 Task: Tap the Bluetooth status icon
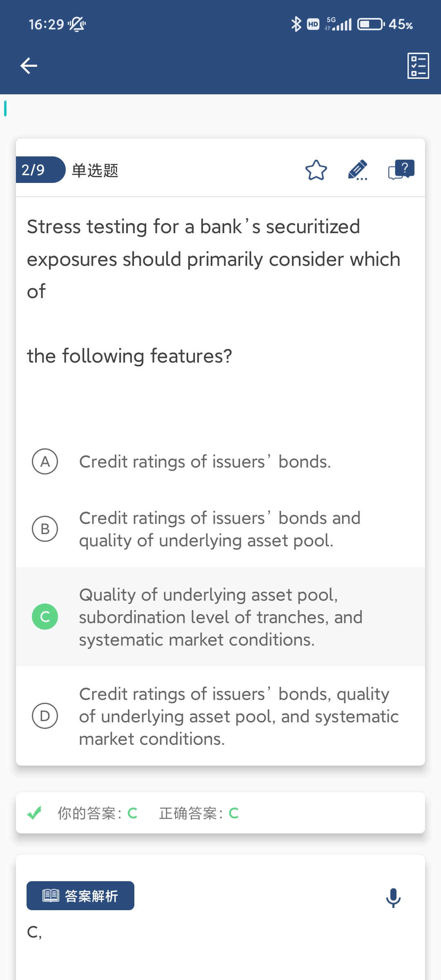(296, 24)
